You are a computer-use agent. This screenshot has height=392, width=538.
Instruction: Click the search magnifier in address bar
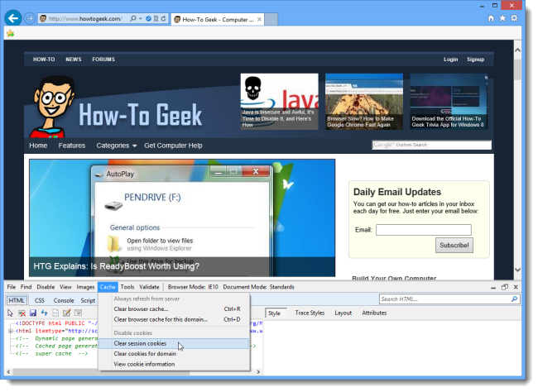(132, 18)
